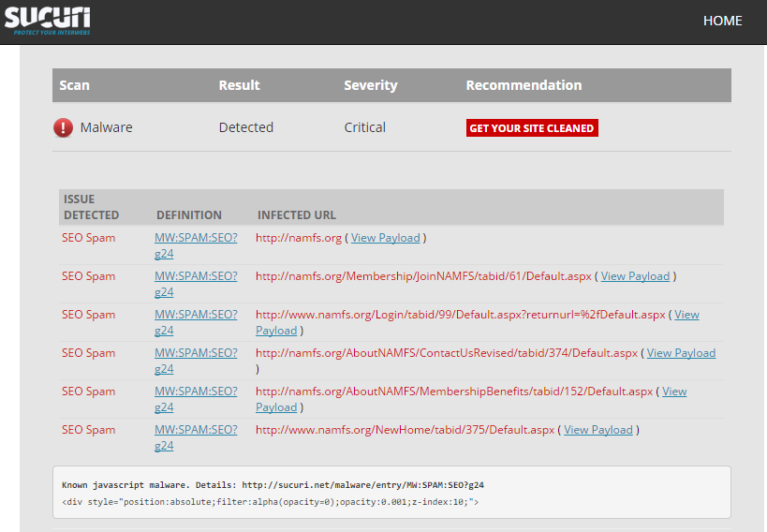View Payload for ContactUsRevised tabid/374 URL
The image size is (767, 532).
click(681, 353)
